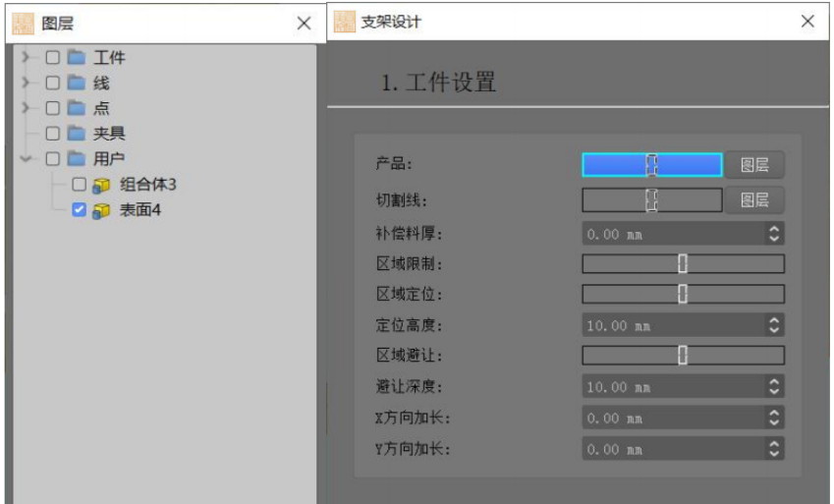Enable the 工件 layer checkbox
Viewport: 834px width, 504px height.
(53, 57)
